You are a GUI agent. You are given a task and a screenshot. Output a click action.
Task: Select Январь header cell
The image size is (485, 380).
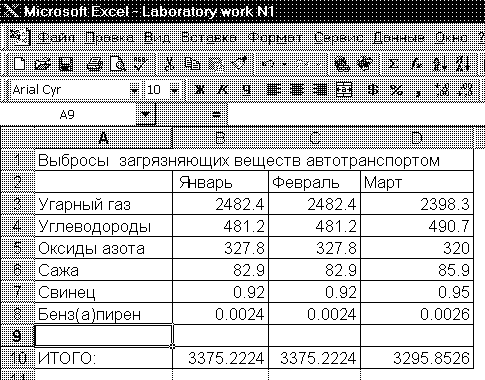click(220, 182)
